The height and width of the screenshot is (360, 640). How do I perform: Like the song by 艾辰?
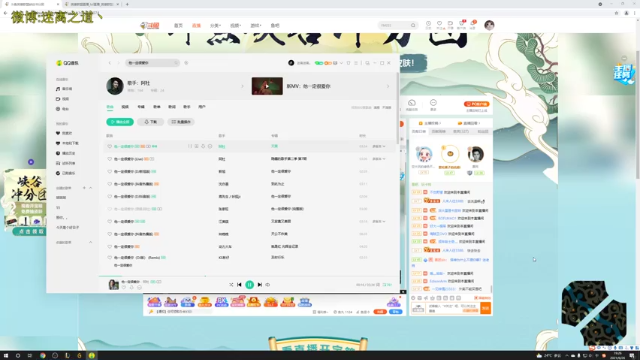(x=109, y=221)
